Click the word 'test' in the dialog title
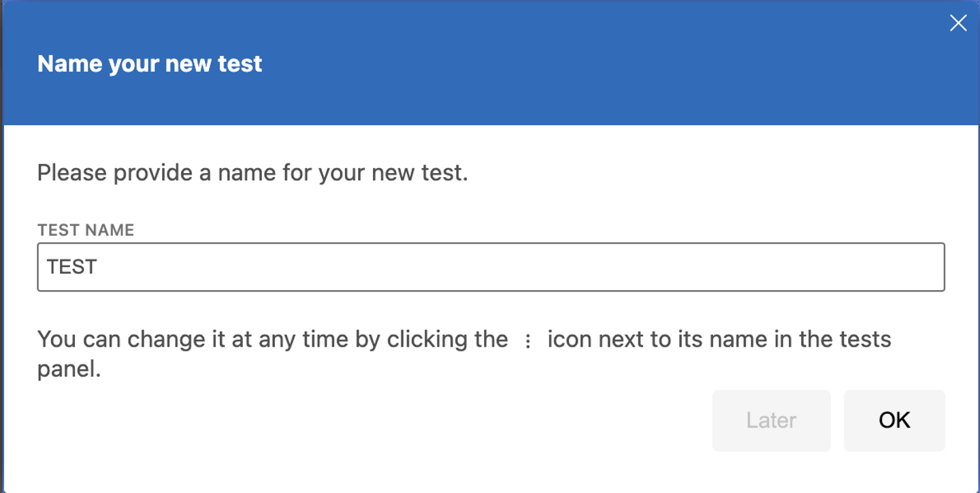 pos(240,64)
